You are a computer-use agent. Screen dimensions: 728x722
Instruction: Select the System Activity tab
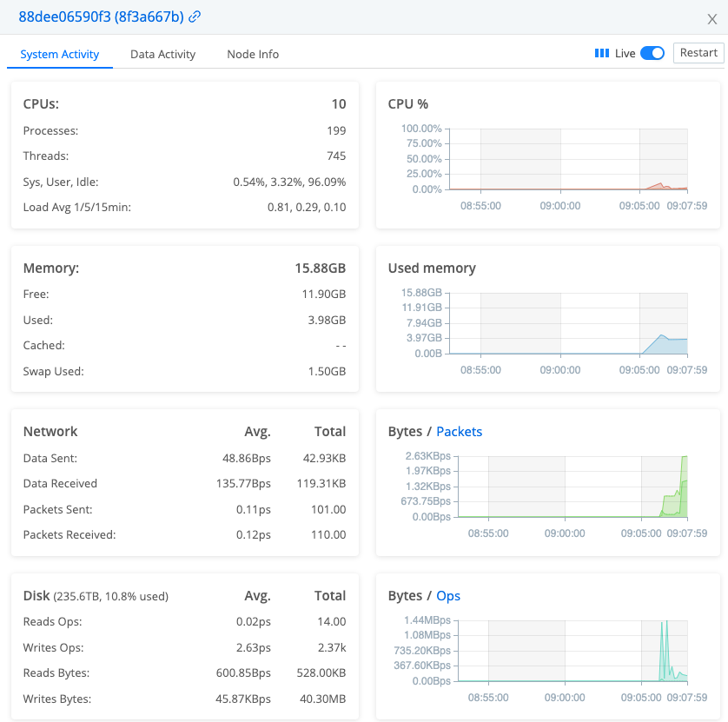[x=60, y=54]
